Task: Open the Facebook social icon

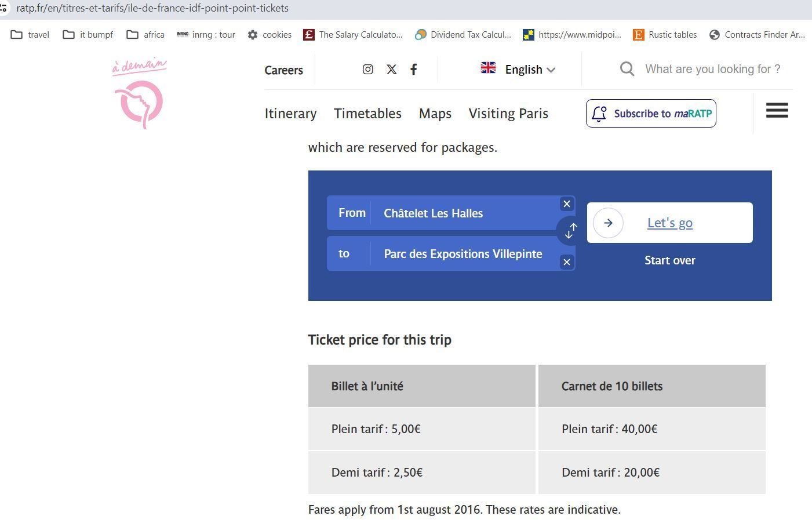Action: click(x=413, y=70)
